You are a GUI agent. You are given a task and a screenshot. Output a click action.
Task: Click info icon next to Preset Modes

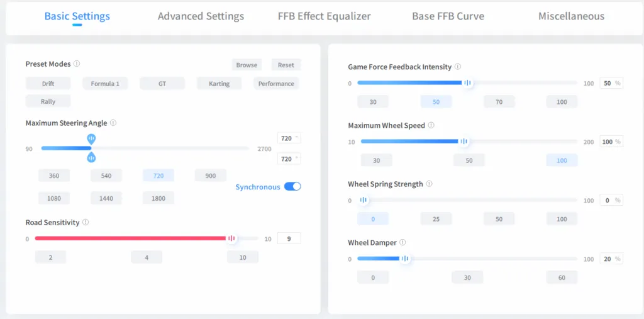coord(77,64)
